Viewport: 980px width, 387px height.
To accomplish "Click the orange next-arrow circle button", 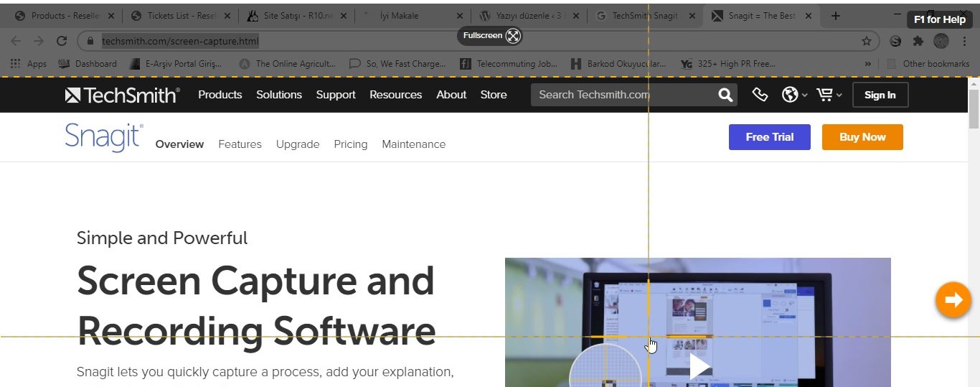I will [953, 299].
